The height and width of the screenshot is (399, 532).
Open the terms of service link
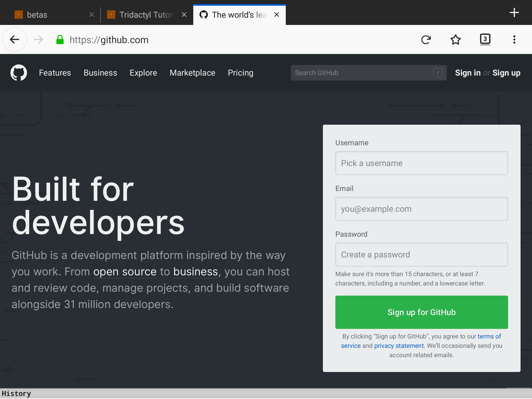(489, 336)
